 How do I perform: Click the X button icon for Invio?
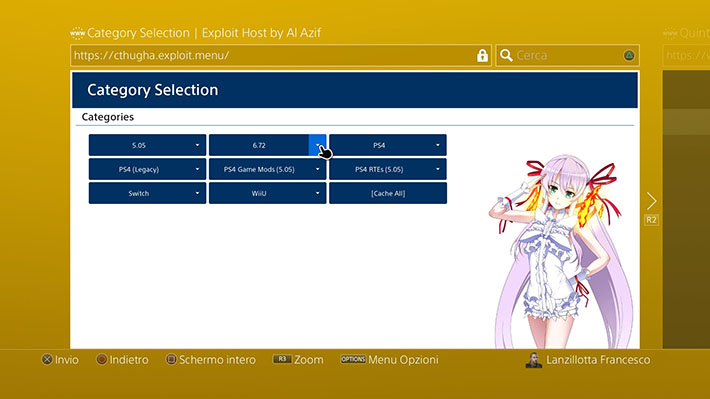(x=47, y=360)
